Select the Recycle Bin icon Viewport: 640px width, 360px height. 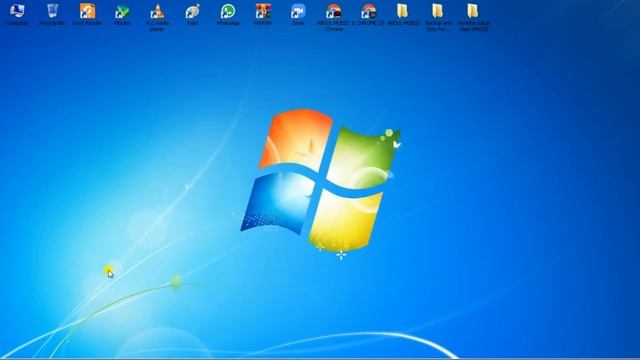(52, 11)
